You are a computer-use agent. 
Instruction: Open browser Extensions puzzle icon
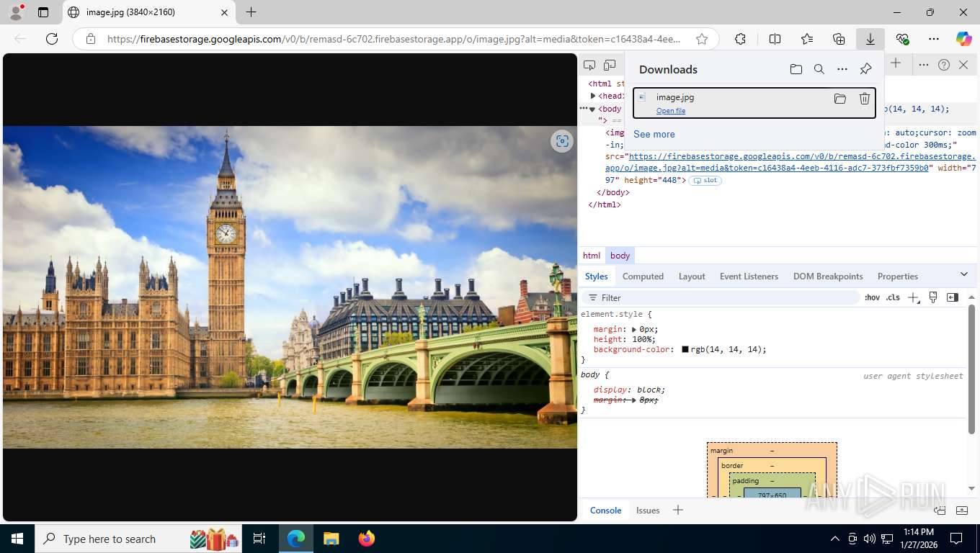(740, 39)
